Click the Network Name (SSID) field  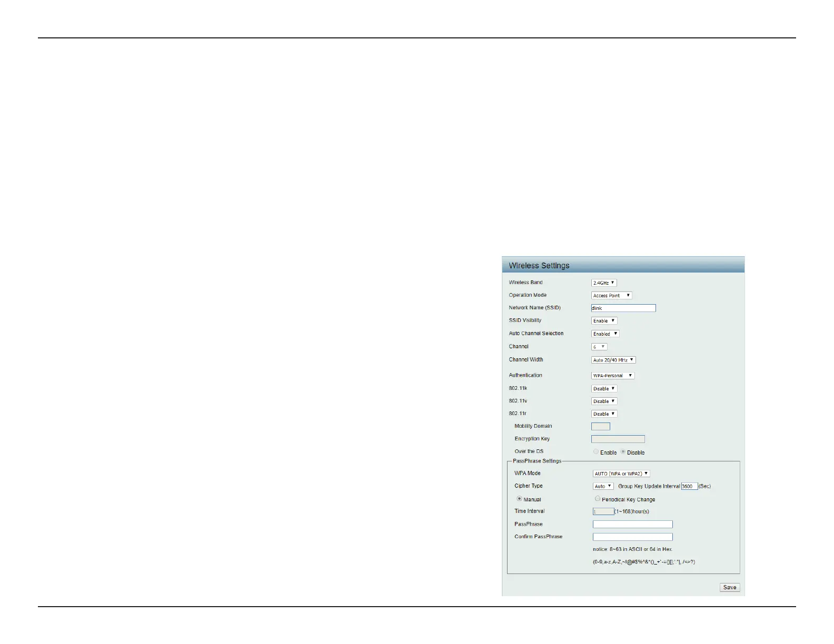coord(623,308)
